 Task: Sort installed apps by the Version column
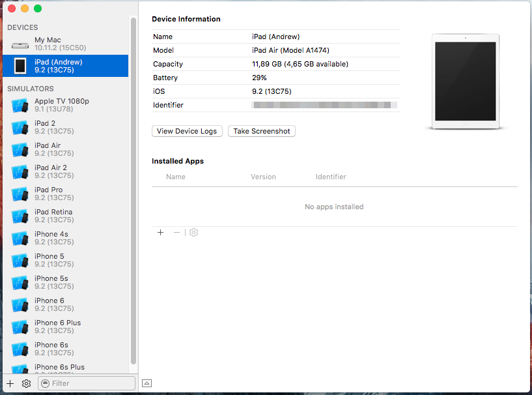[263, 177]
